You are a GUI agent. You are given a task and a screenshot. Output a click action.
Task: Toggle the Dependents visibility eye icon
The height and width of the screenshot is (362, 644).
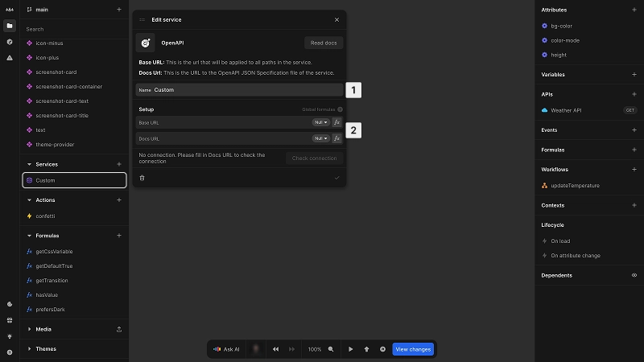click(634, 275)
